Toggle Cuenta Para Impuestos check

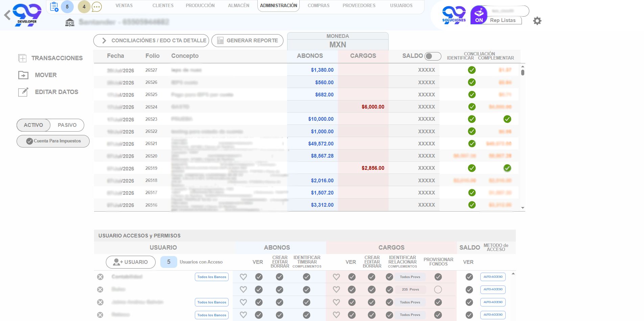pos(29,141)
